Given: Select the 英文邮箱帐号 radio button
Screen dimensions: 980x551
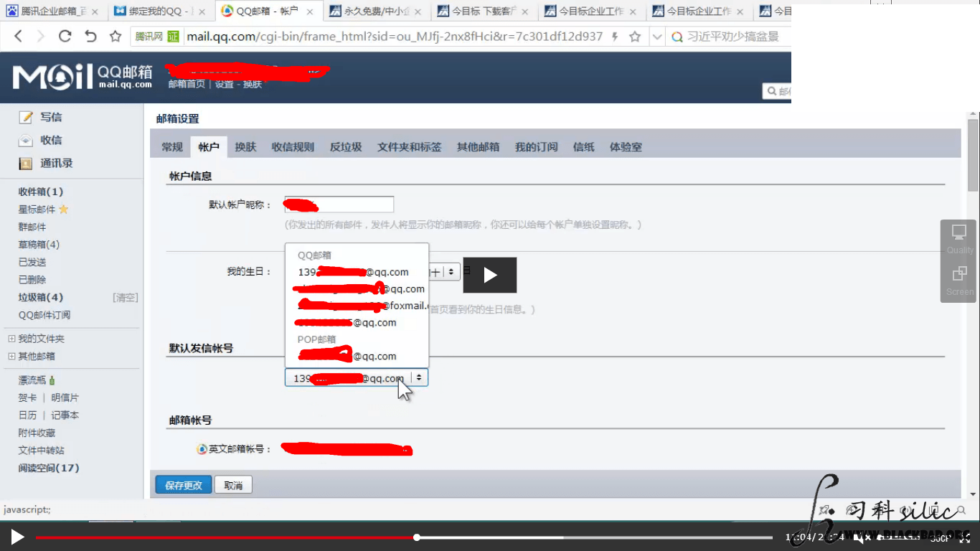Looking at the screenshot, I should [x=202, y=449].
